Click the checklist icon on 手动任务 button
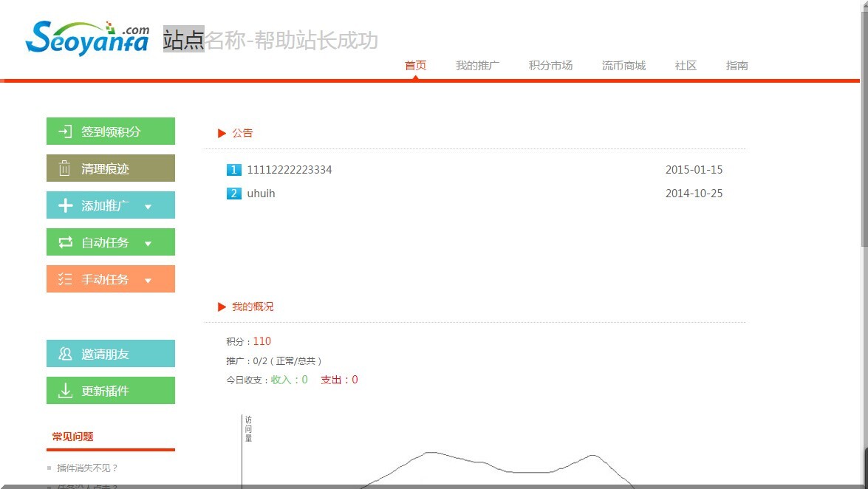This screenshot has height=489, width=868. click(x=64, y=278)
